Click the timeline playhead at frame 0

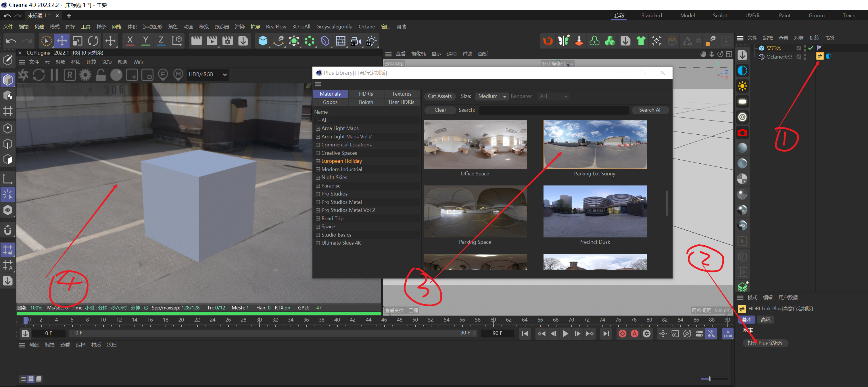25,320
